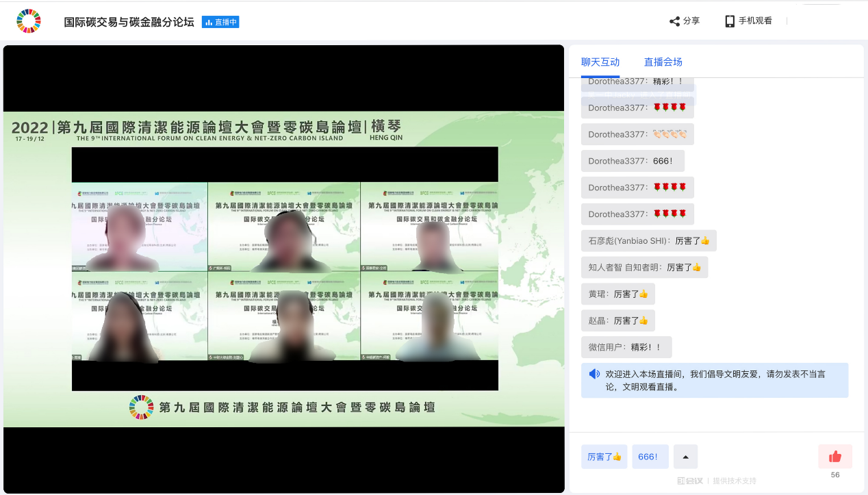Click Dorothea3377's 精彩!! chat message
The image size is (868, 495).
637,81
